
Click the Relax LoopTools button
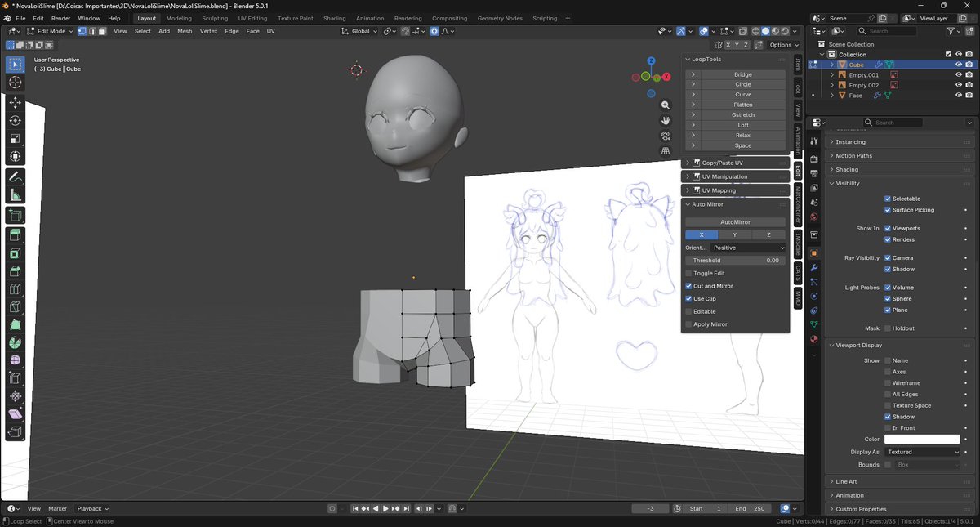pos(743,136)
